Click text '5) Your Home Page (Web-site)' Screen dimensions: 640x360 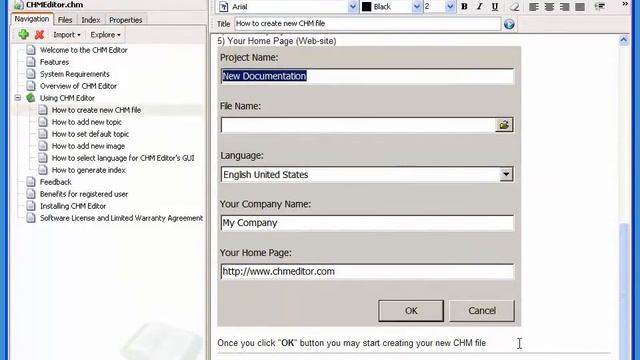point(277,41)
